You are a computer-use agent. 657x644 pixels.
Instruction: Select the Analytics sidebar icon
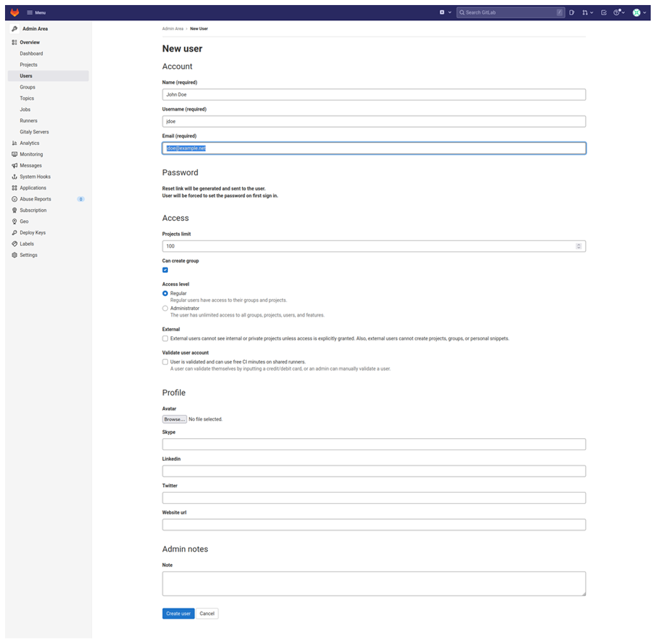click(14, 143)
